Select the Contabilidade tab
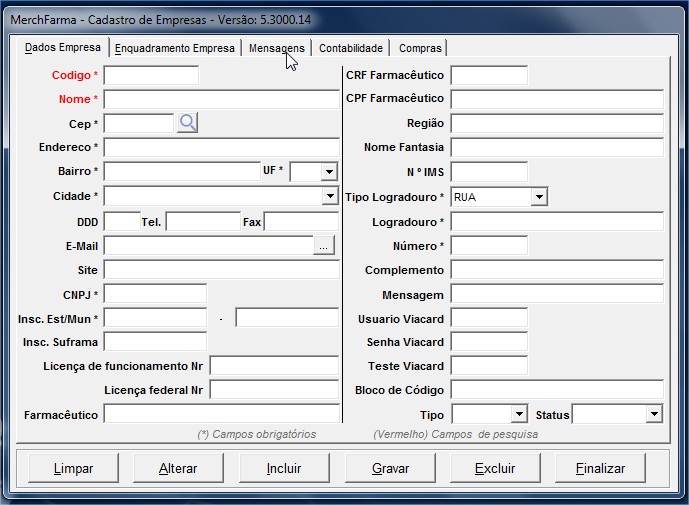Viewport: 689px width, 505px height. coord(351,48)
